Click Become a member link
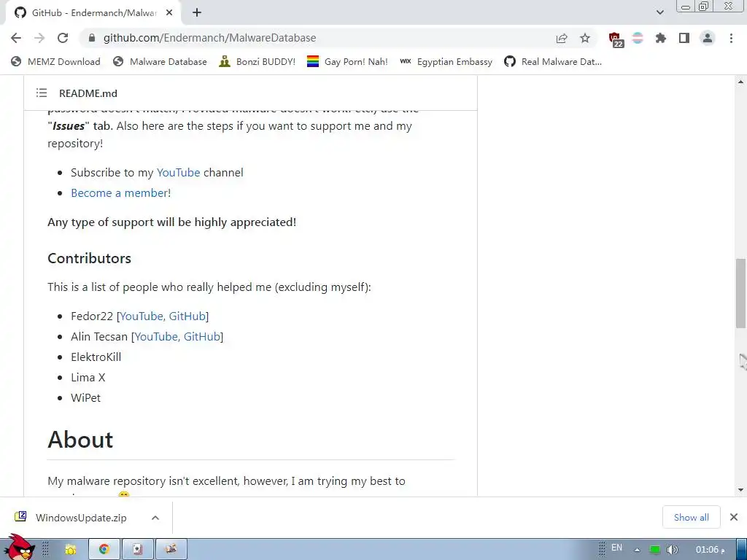 (119, 192)
